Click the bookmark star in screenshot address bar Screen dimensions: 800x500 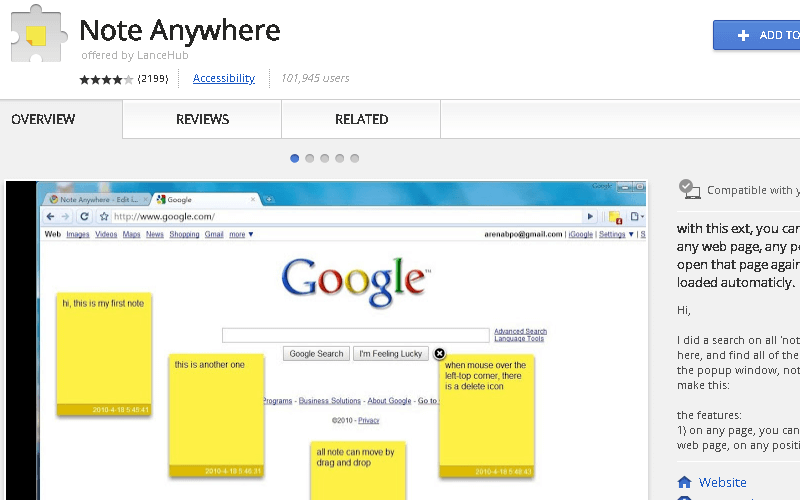click(104, 216)
